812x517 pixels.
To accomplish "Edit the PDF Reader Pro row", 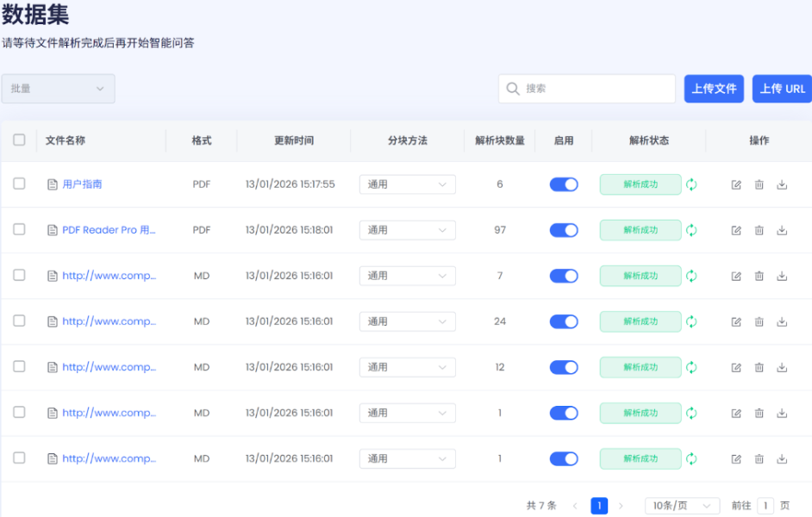I will point(736,230).
